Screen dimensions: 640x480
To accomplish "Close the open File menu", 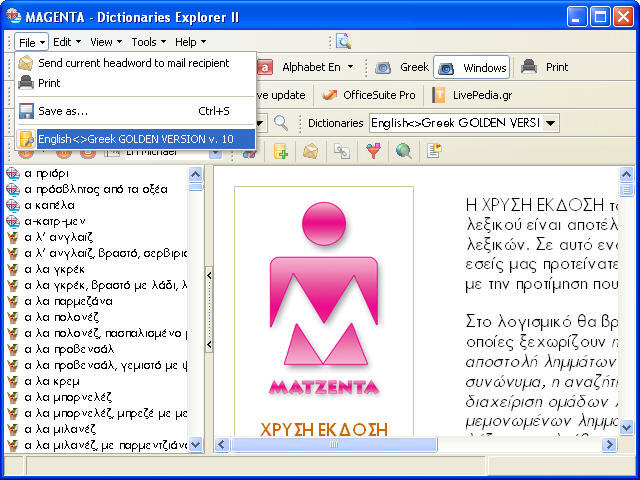I will [31, 42].
